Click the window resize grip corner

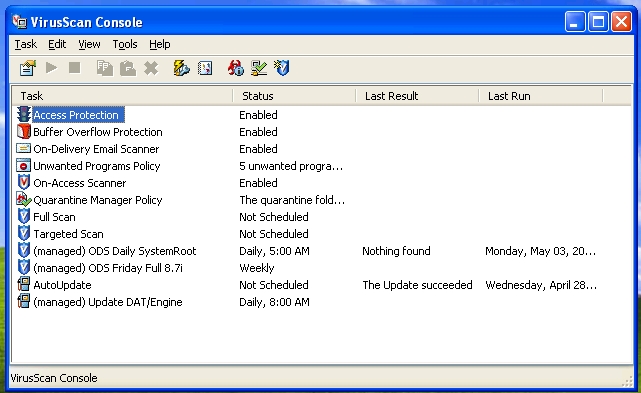tap(627, 381)
